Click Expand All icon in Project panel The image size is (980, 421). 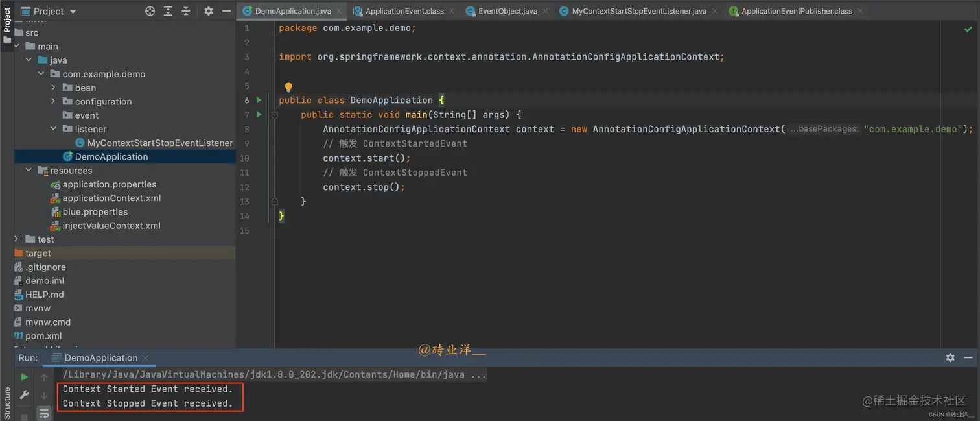[168, 11]
